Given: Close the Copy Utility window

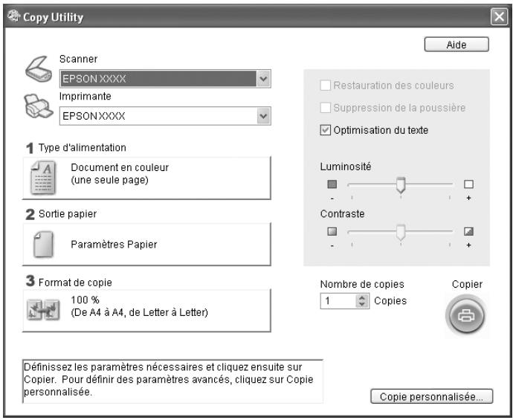Looking at the screenshot, I should (499, 16).
